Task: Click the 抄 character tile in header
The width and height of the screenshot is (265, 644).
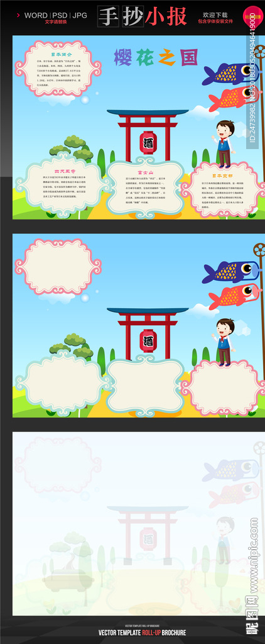Action: click(x=133, y=16)
